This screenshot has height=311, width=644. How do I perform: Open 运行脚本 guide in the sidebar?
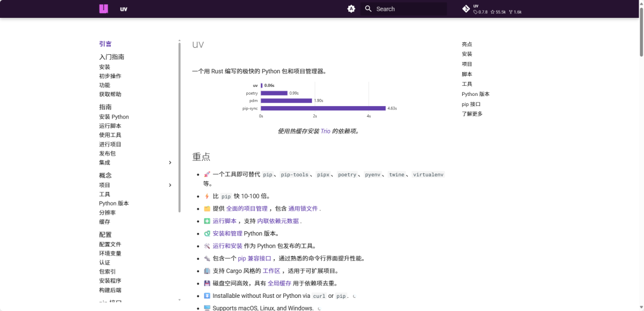tap(110, 126)
